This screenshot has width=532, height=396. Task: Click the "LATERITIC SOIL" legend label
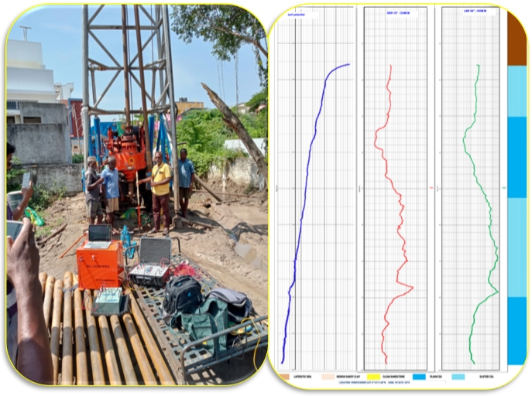(x=302, y=377)
